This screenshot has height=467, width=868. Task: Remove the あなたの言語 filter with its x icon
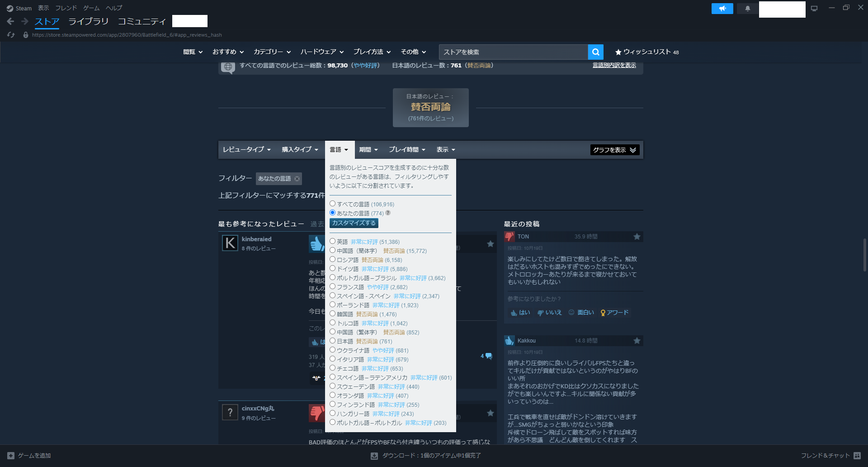click(x=297, y=179)
